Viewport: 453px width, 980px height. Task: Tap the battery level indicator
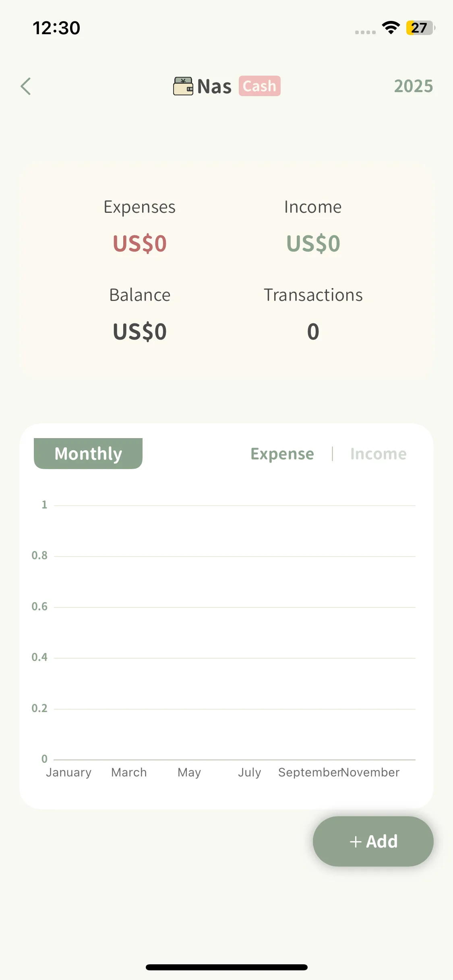420,28
